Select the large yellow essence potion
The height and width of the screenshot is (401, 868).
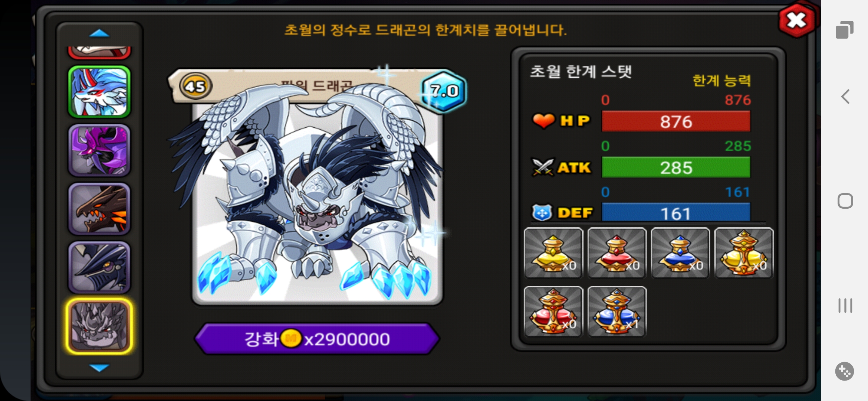pos(744,253)
